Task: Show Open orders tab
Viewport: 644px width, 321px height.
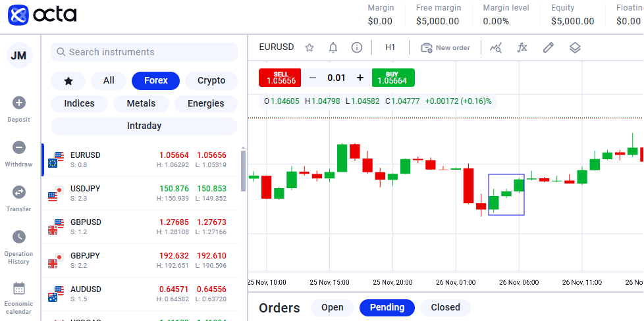Action: (333, 307)
